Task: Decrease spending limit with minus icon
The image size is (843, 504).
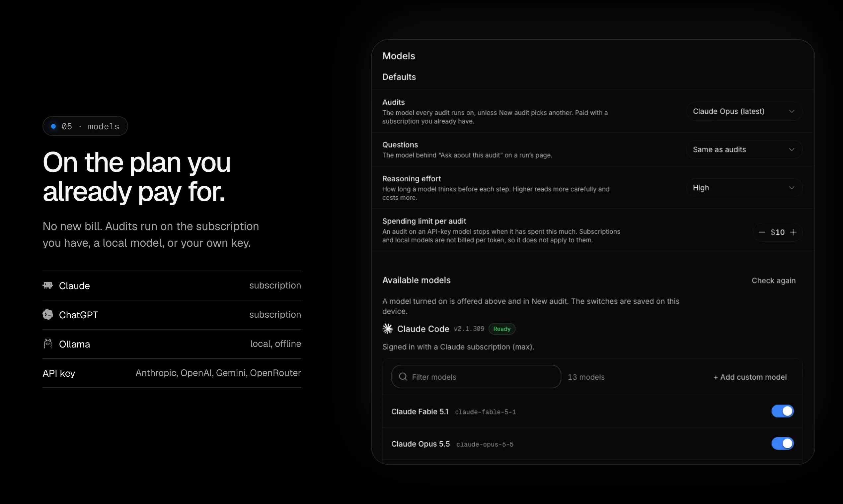Action: pos(762,232)
